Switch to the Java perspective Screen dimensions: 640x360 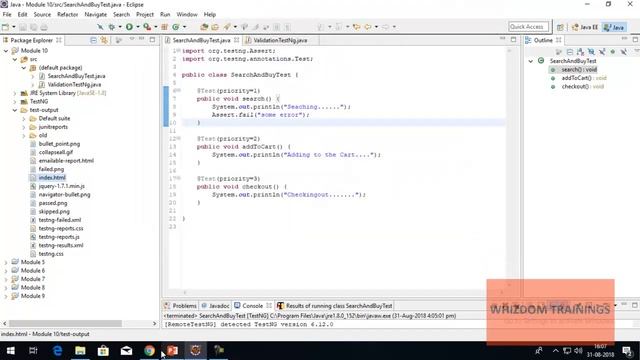(614, 27)
